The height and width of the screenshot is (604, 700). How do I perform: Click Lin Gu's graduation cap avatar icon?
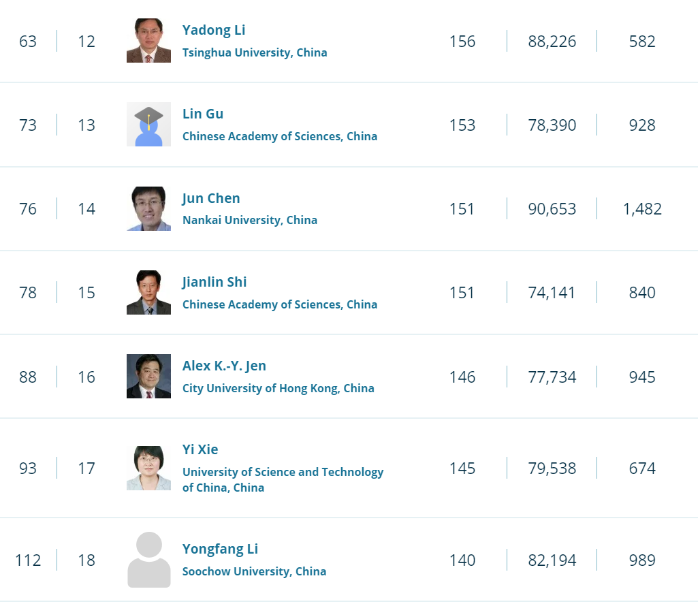tap(148, 125)
